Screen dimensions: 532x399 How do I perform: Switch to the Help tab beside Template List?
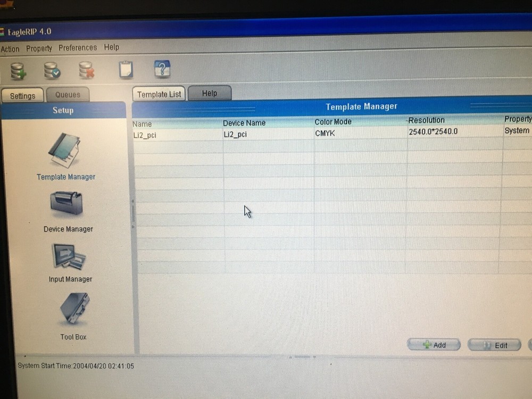pos(209,93)
